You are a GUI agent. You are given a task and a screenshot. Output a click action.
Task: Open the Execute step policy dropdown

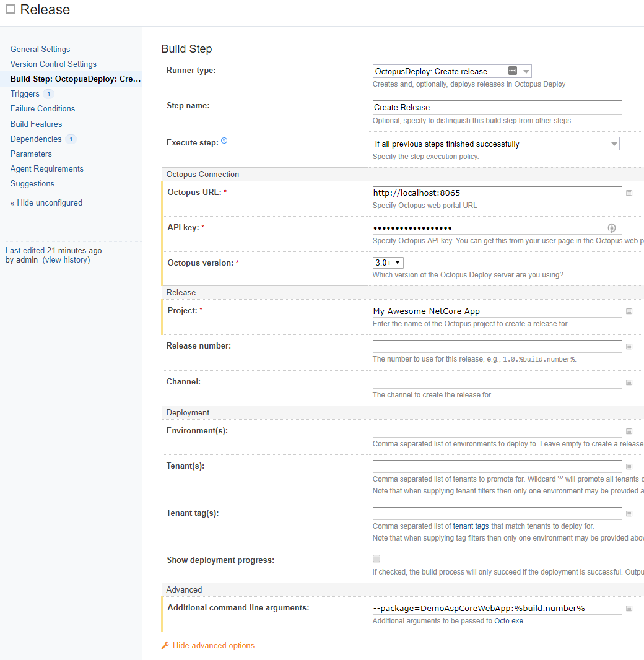[614, 143]
